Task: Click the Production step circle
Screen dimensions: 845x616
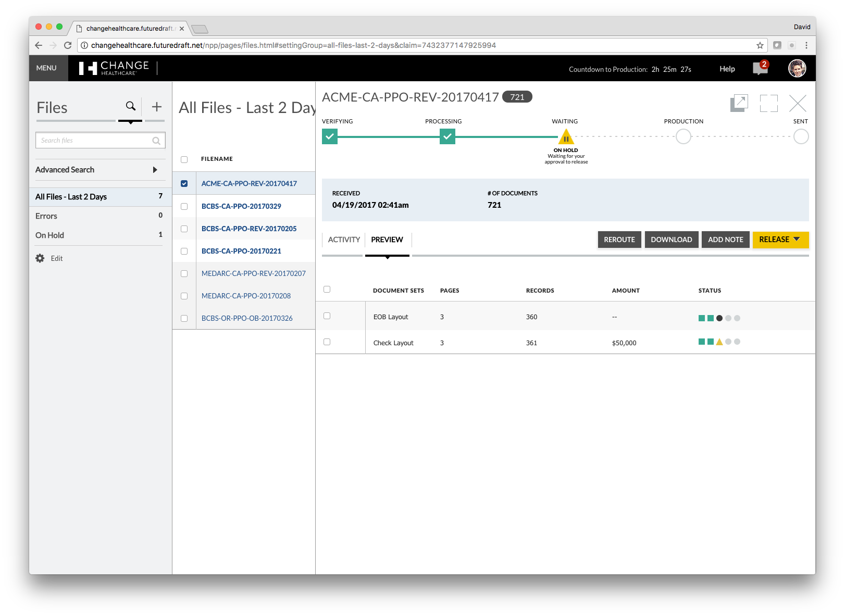Action: click(x=684, y=137)
